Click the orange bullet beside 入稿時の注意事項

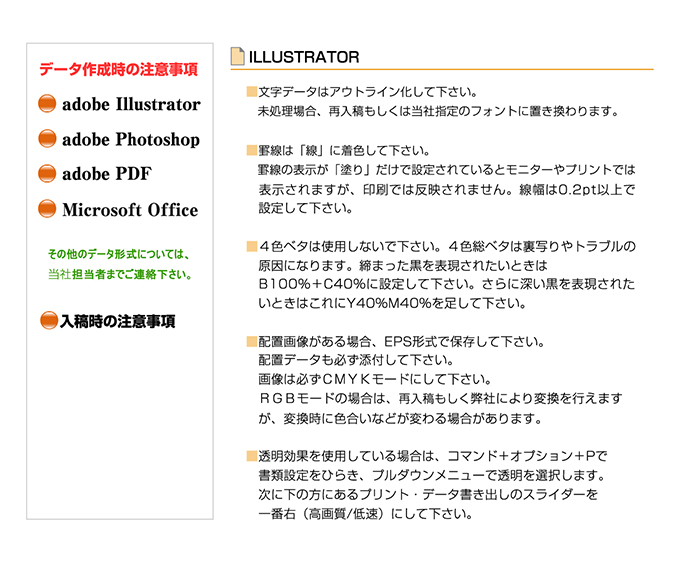coord(49,321)
